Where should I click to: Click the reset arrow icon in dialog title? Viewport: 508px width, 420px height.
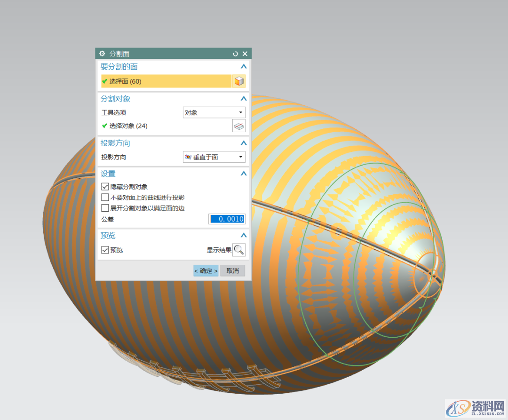coord(236,54)
